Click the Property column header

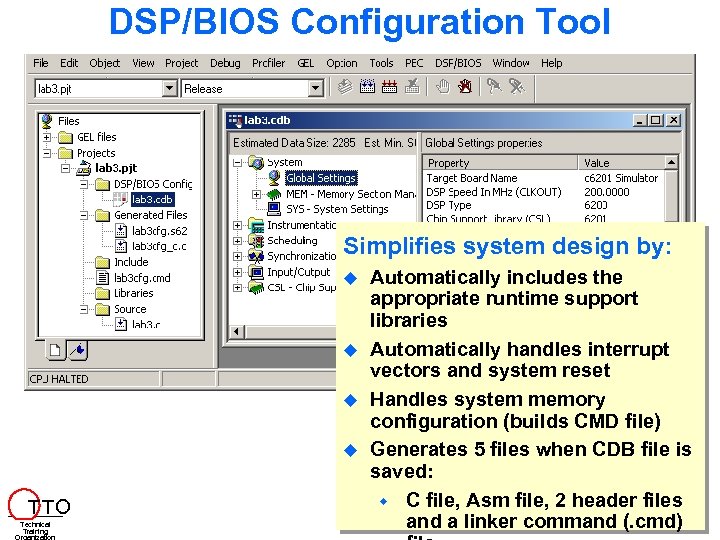(x=501, y=163)
